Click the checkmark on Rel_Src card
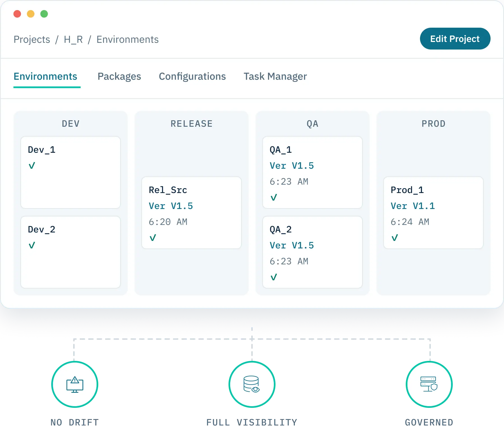This screenshot has height=428, width=504. (x=153, y=238)
